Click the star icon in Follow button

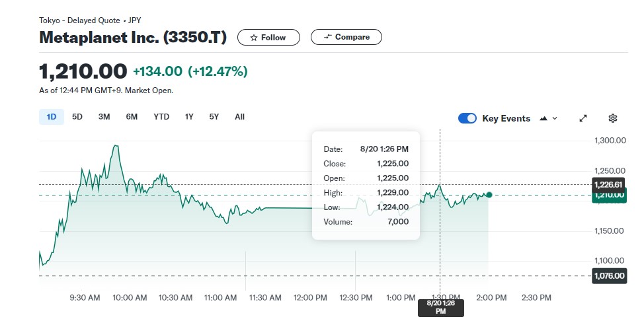point(254,38)
